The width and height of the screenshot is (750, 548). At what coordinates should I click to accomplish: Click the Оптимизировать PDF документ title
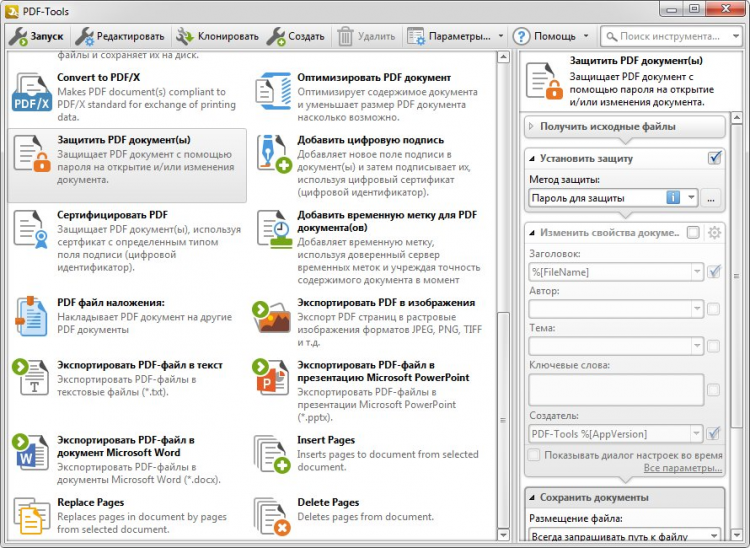(x=374, y=77)
